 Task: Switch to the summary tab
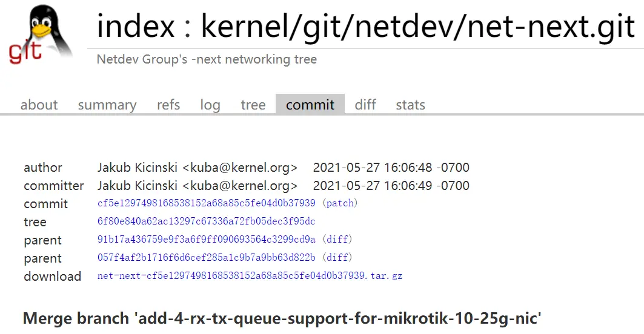(x=107, y=105)
